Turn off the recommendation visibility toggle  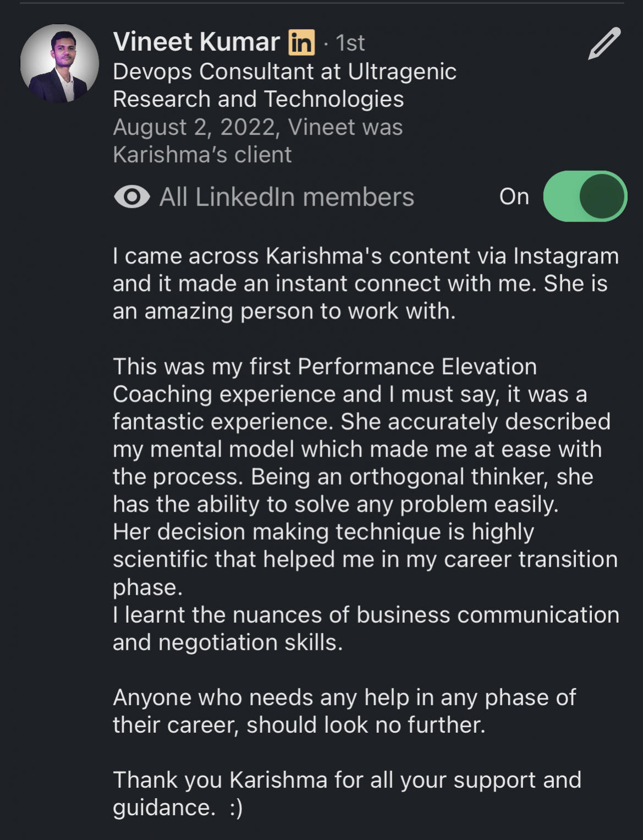(x=585, y=196)
